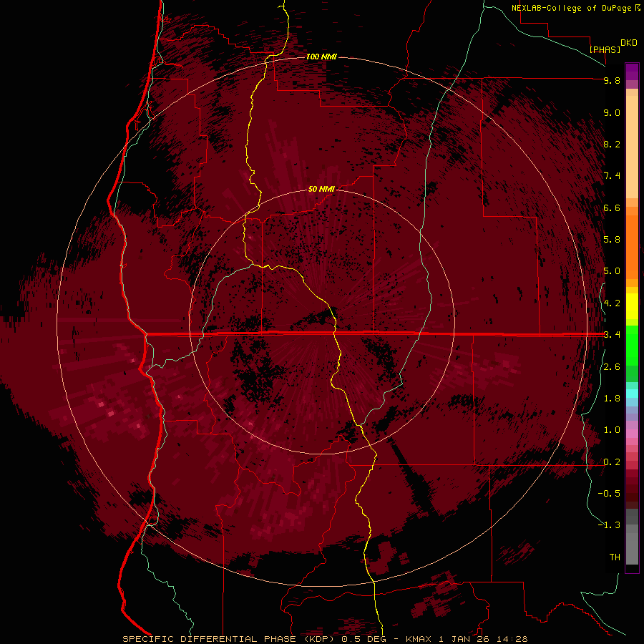Click the 9.8 scale value
The image size is (644, 644).
[x=612, y=80]
